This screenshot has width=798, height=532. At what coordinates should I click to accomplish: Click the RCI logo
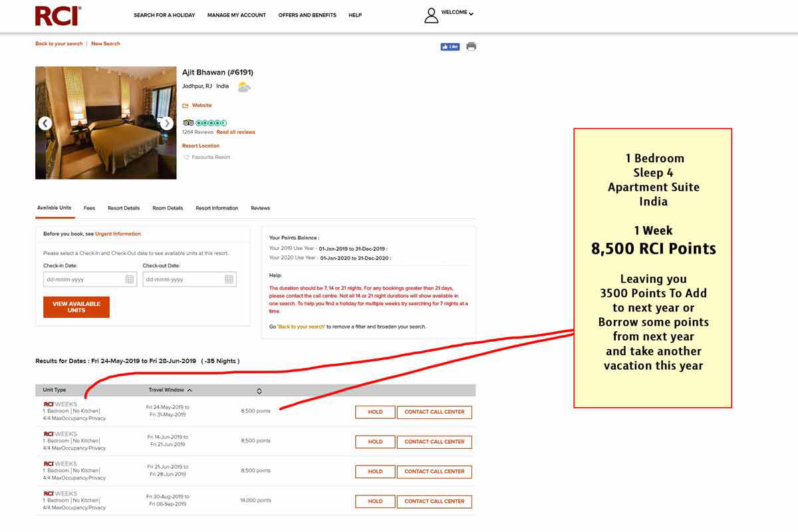coord(58,16)
